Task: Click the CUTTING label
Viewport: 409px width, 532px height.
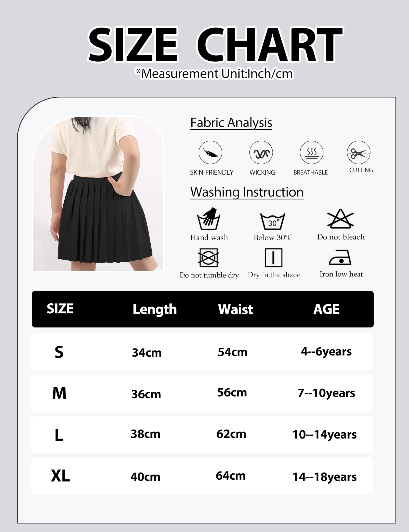Action: [x=361, y=170]
